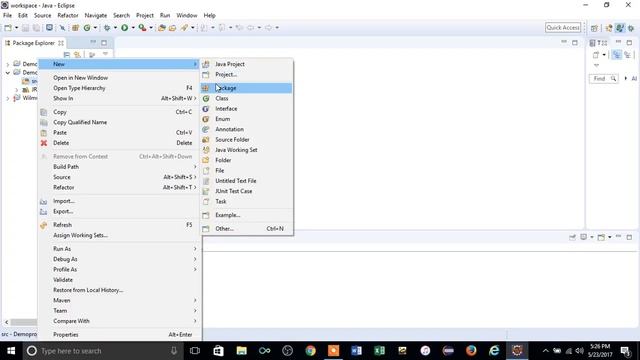The image size is (640, 360).
Task: Click Open Type Hierarchy menu entry
Action: (x=118, y=88)
